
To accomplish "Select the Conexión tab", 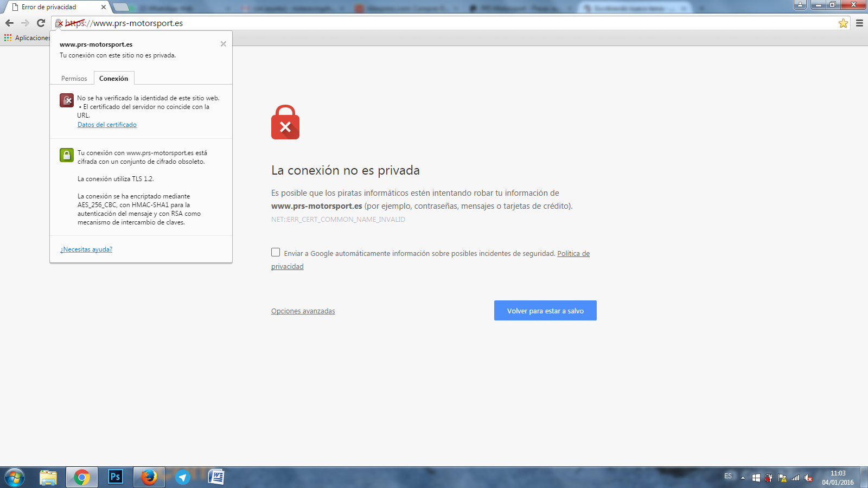I will coord(114,79).
